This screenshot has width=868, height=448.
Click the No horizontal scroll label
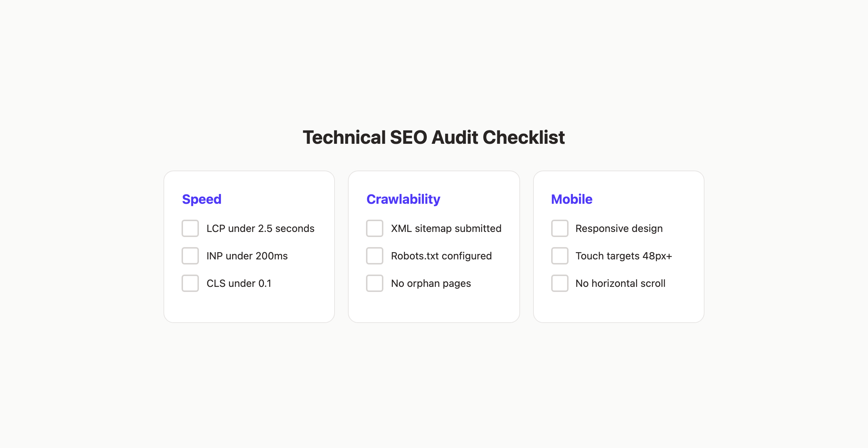(x=621, y=283)
